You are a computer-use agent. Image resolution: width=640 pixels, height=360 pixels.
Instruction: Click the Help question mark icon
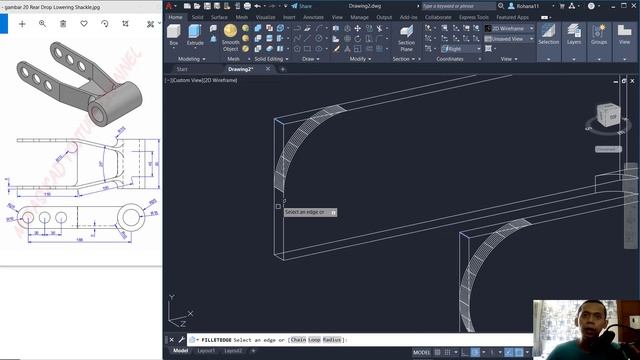(591, 6)
